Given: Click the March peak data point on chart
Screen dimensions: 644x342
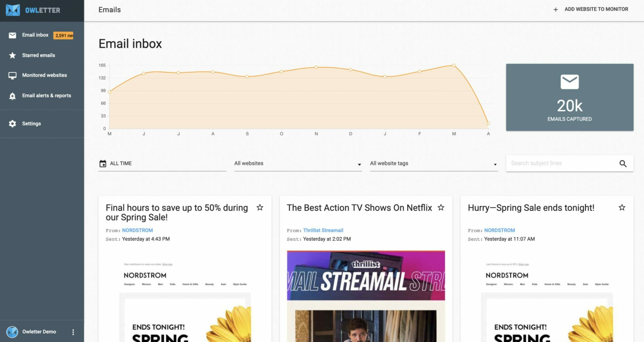Looking at the screenshot, I should pyautogui.click(x=454, y=65).
